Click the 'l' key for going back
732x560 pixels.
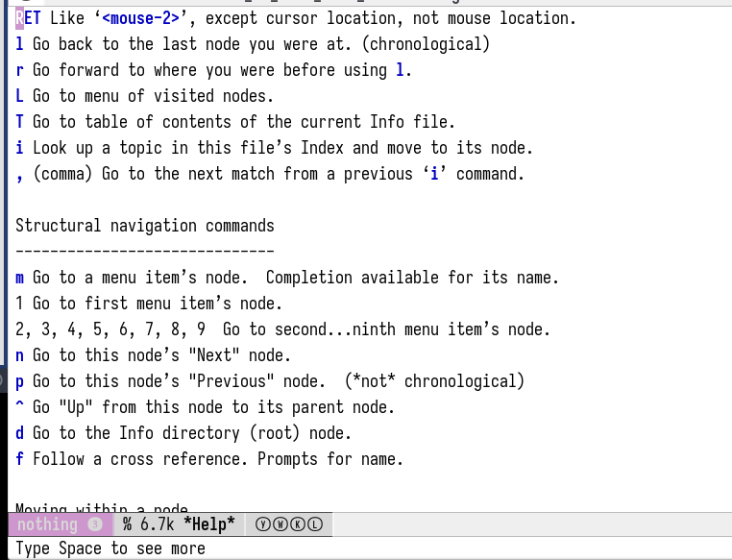coord(20,44)
